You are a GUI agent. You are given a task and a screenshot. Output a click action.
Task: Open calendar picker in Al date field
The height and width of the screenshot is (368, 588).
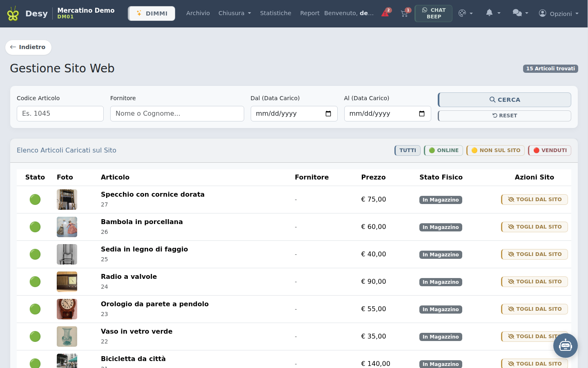tap(422, 114)
